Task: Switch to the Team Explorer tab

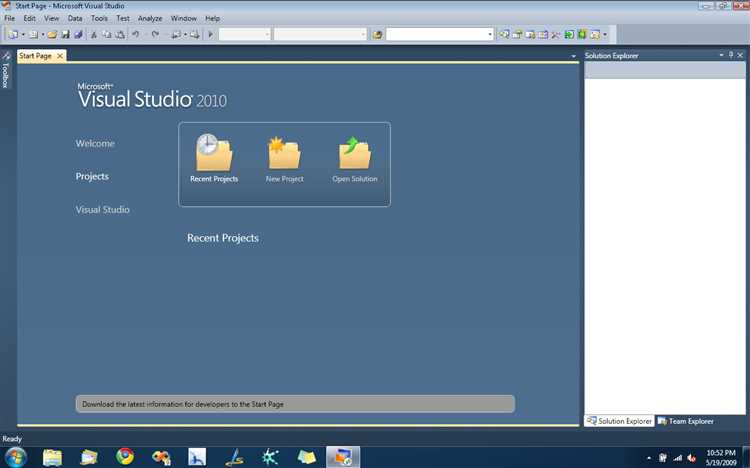Action: (x=686, y=421)
